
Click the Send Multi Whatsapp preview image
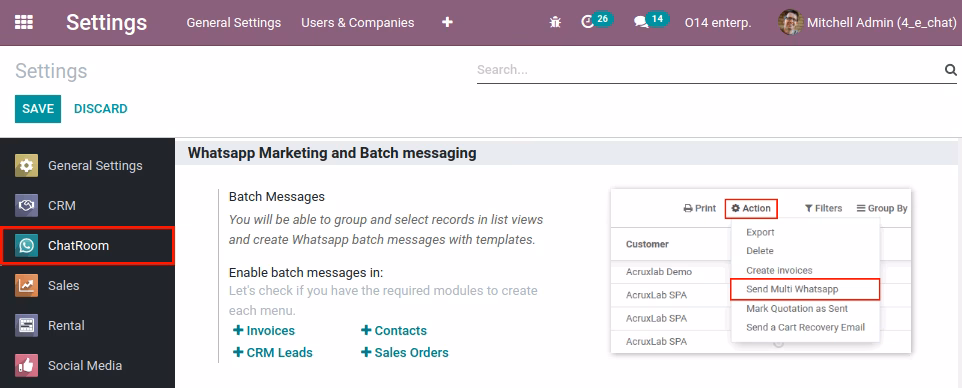[761, 271]
